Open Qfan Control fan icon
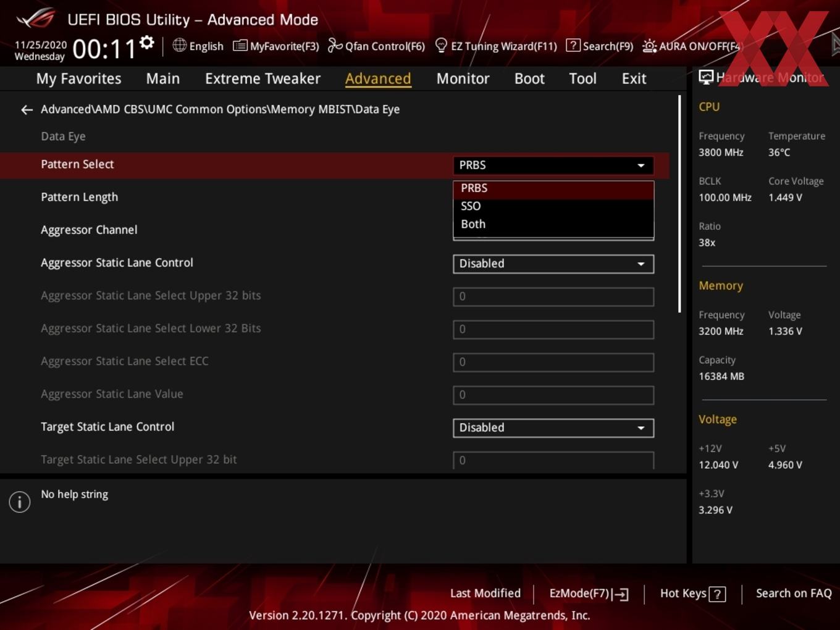Screen dimensions: 840x630 335,45
